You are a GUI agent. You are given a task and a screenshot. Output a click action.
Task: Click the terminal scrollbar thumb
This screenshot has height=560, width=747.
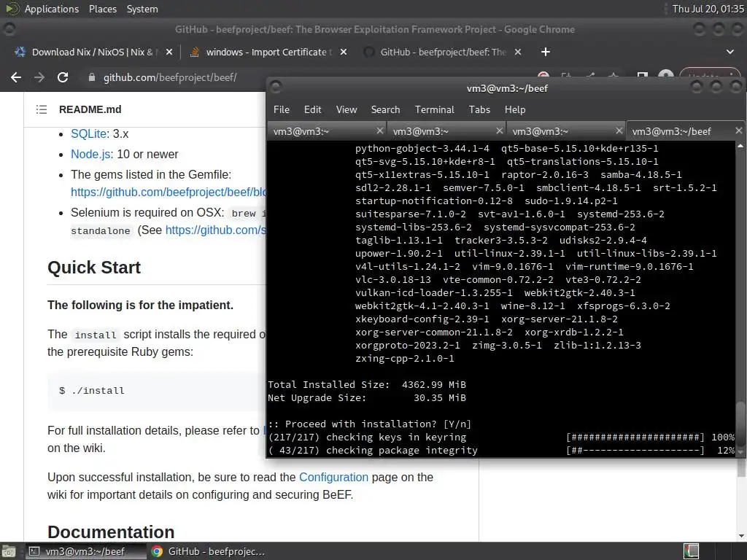740,422
